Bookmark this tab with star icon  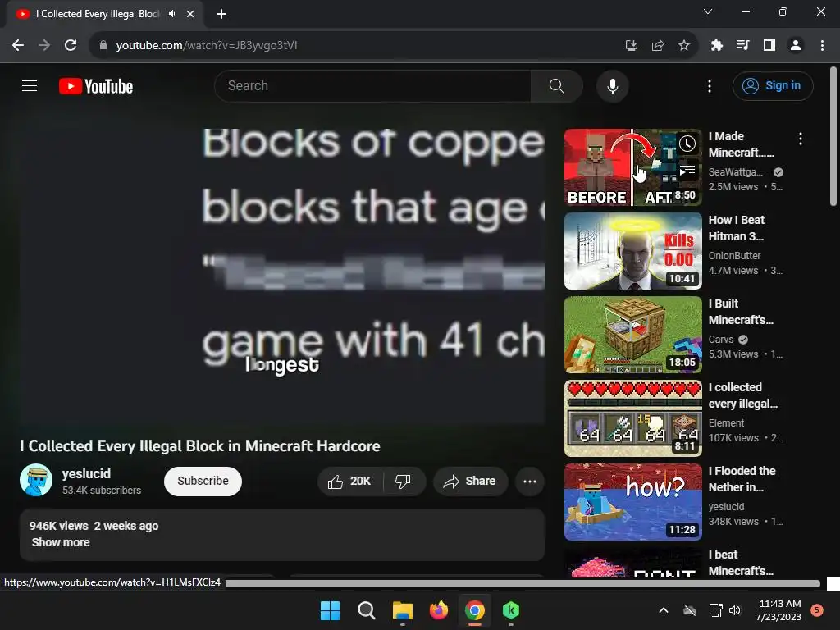(684, 46)
